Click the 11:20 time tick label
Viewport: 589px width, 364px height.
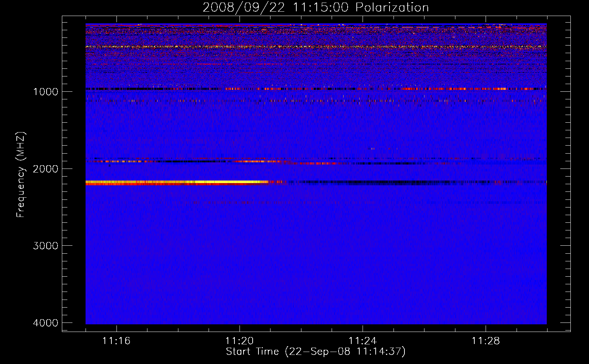point(239,341)
